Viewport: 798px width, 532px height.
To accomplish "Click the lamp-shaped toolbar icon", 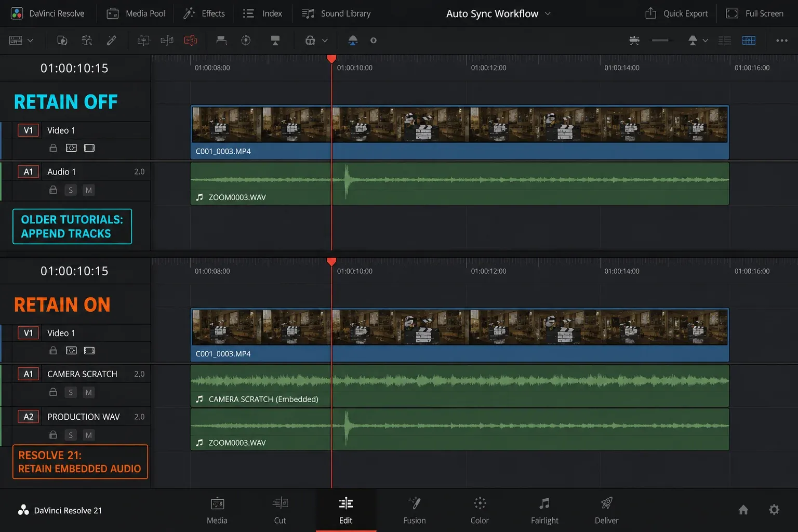I will [693, 41].
